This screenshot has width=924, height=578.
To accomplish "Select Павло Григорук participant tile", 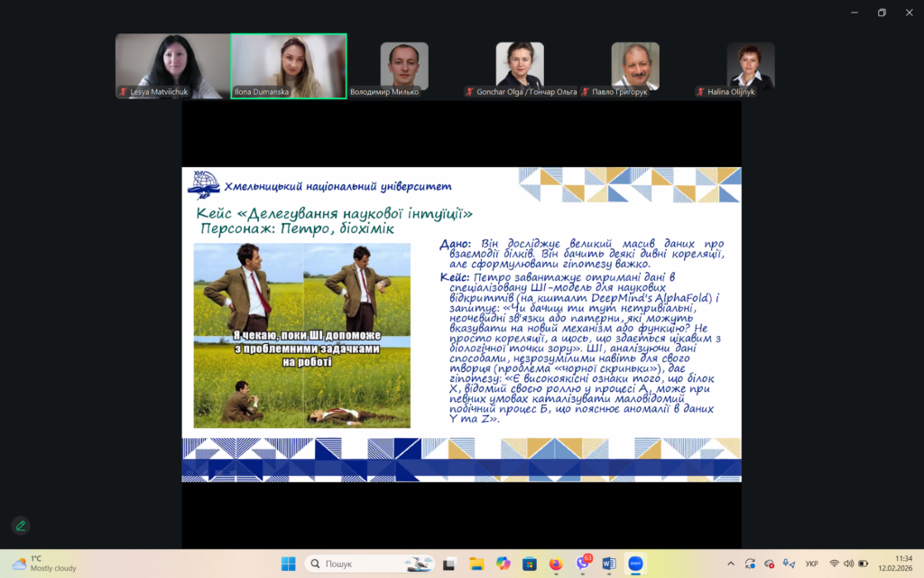I will [x=635, y=66].
